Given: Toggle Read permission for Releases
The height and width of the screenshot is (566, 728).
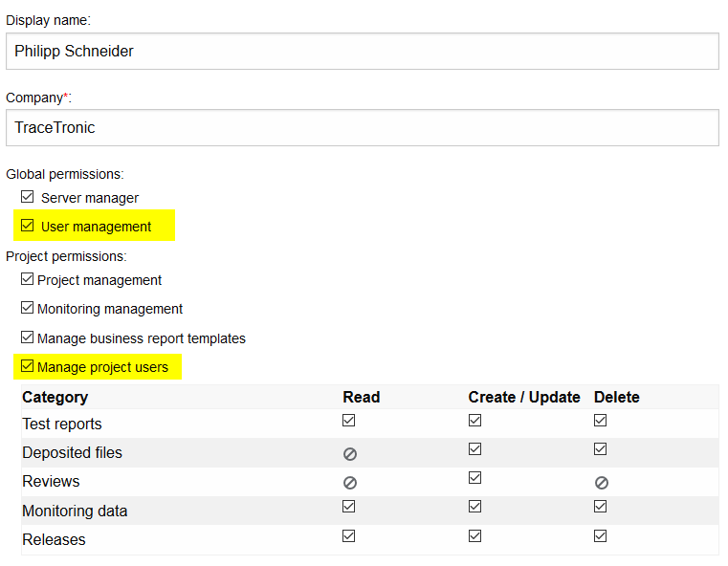Looking at the screenshot, I should tap(348, 535).
